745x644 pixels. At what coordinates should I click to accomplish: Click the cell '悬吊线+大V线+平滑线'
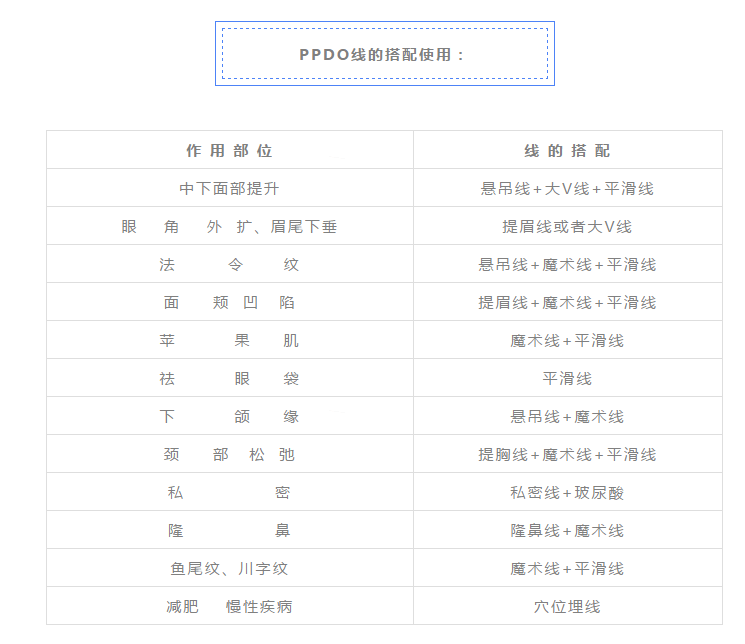click(567, 189)
